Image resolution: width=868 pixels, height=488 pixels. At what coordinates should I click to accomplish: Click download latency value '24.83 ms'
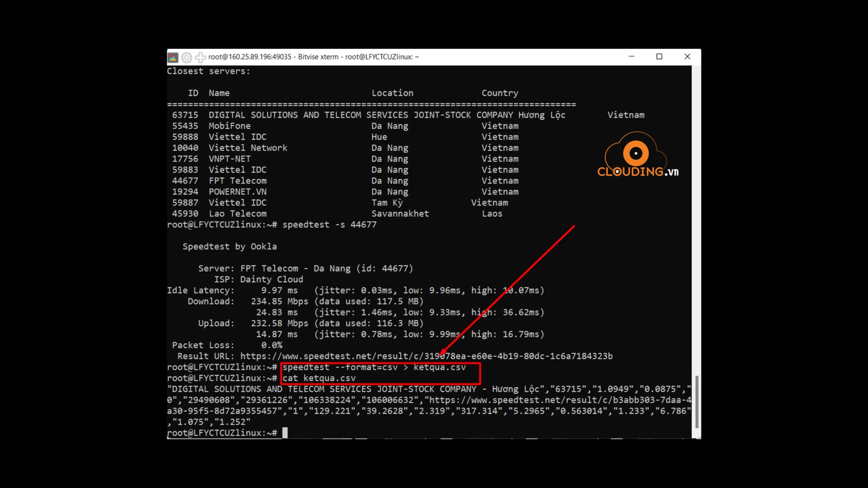[x=277, y=312]
